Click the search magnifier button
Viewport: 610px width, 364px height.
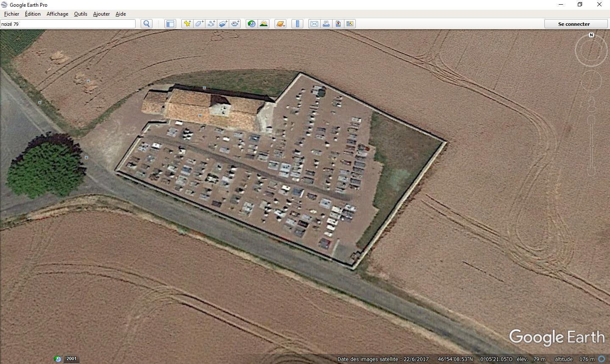tap(147, 24)
